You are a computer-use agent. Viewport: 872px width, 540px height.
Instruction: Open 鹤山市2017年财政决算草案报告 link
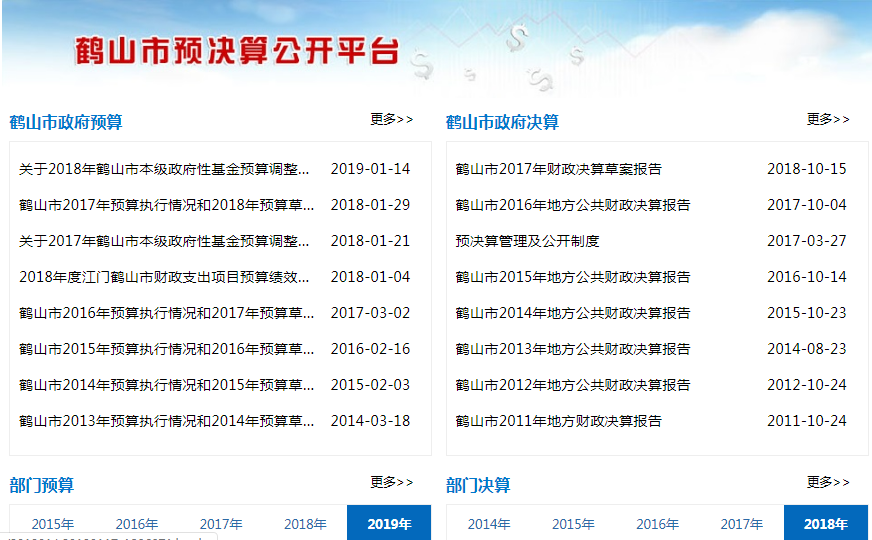(558, 169)
